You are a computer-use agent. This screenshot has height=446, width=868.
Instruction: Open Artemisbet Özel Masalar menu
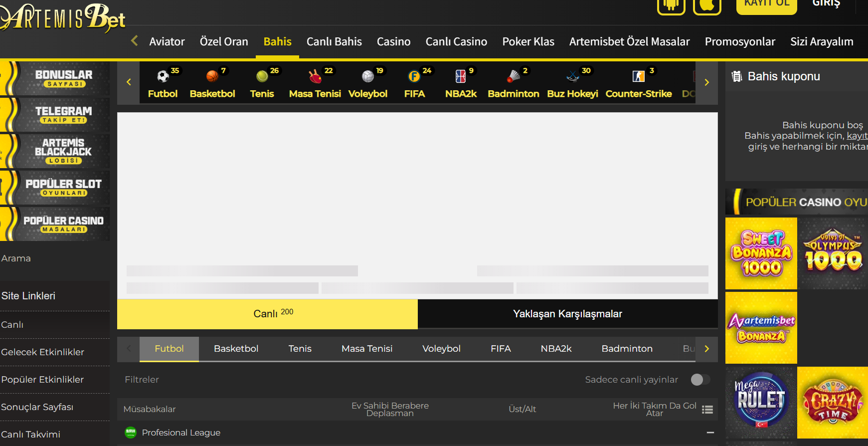pos(630,41)
